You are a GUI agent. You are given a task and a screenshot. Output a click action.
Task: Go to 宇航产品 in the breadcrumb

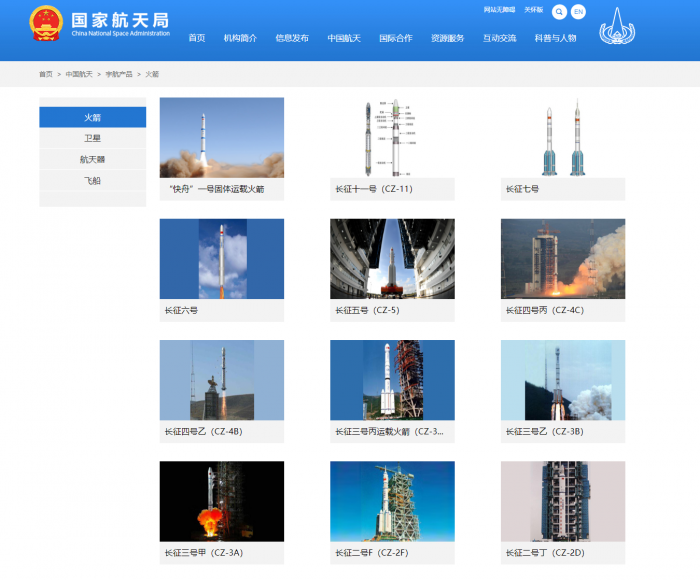pos(119,74)
